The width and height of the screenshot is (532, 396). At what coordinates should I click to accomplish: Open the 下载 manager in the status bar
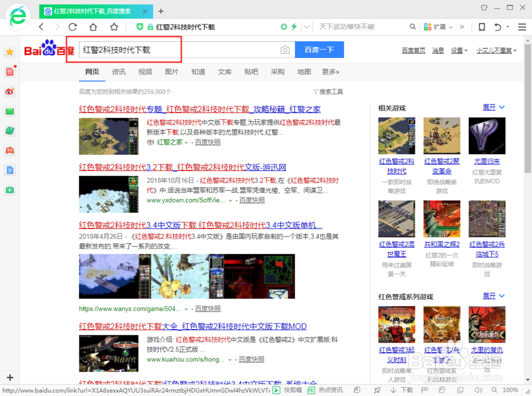coord(402,390)
